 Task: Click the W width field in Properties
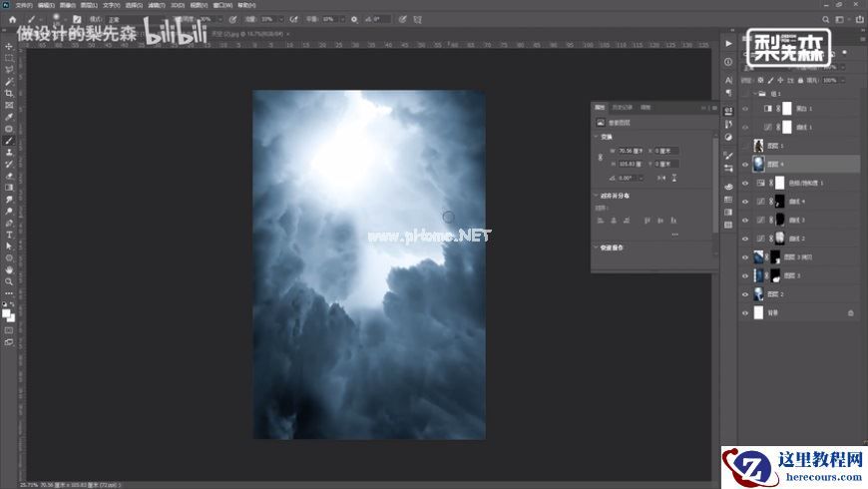pyautogui.click(x=631, y=151)
